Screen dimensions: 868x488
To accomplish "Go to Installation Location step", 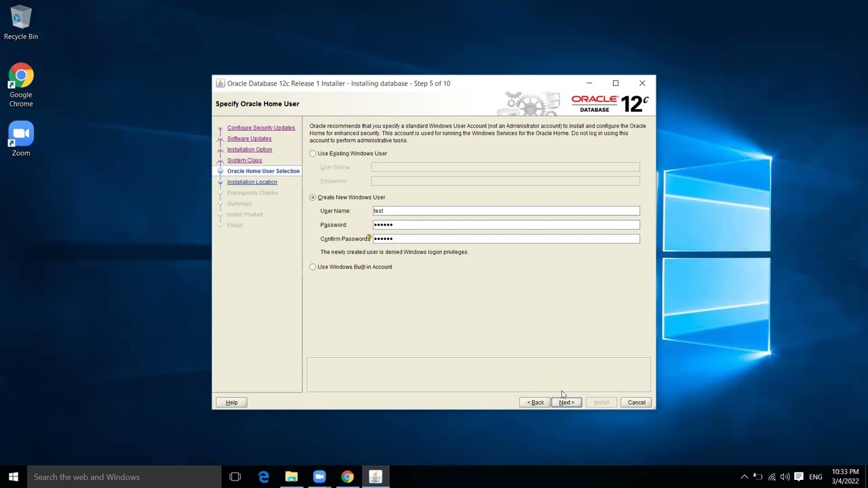I will coord(252,182).
